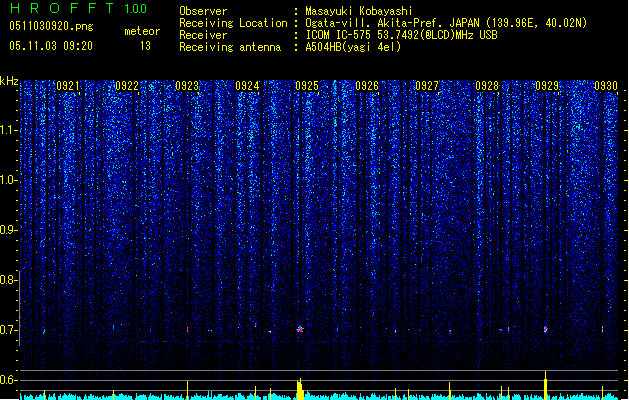Image resolution: width=629 pixels, height=400 pixels.
Task: Click the 0930 time marker
Action: (x=606, y=86)
